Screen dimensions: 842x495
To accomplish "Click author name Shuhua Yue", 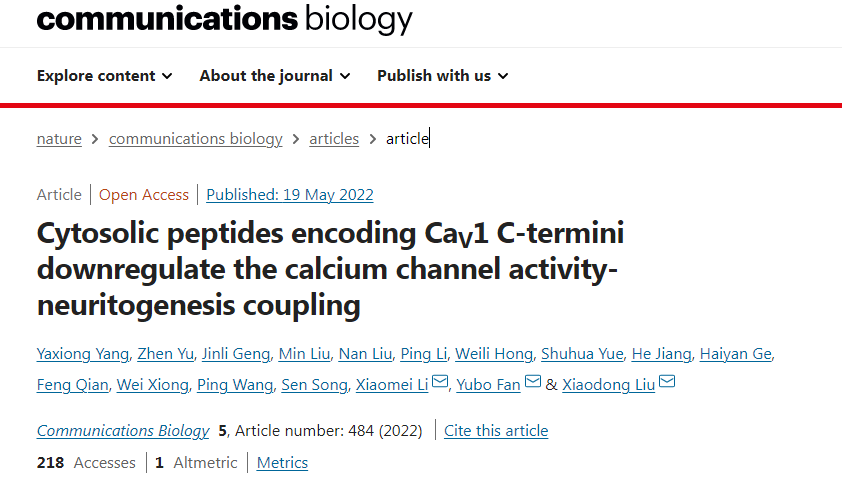I will point(582,354).
